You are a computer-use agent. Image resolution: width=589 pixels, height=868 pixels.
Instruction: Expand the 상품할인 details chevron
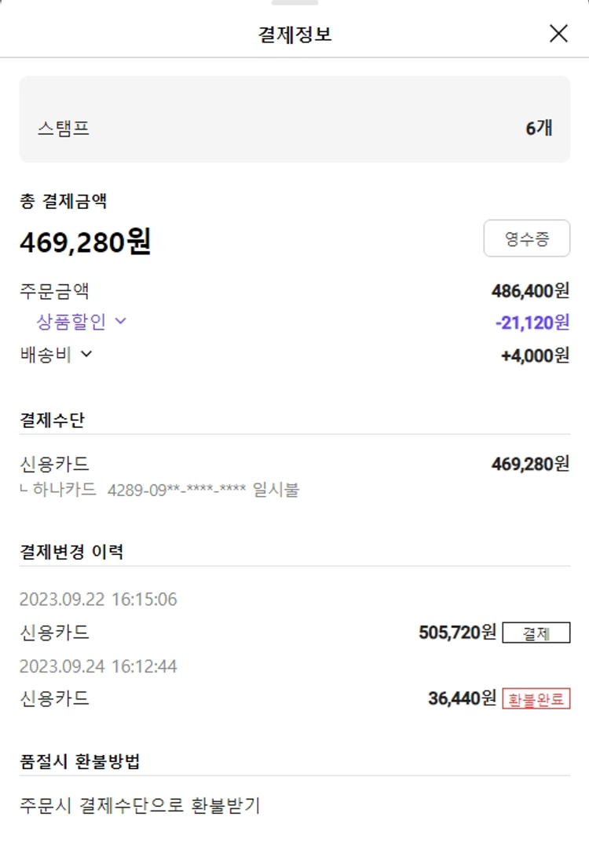[x=121, y=321]
